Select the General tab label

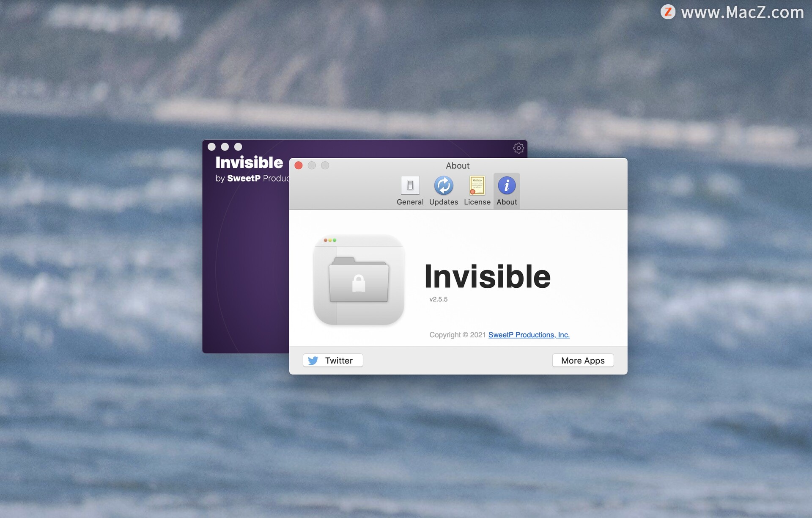click(409, 201)
